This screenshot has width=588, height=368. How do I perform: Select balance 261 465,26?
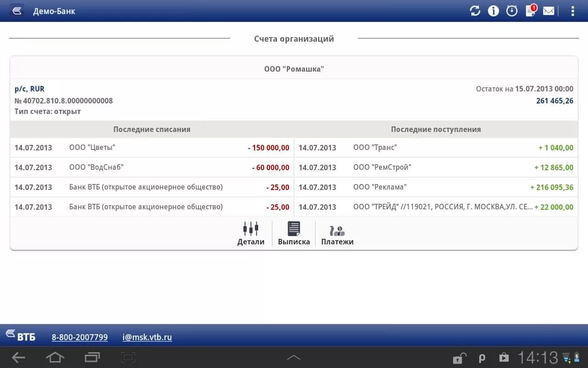pos(554,101)
